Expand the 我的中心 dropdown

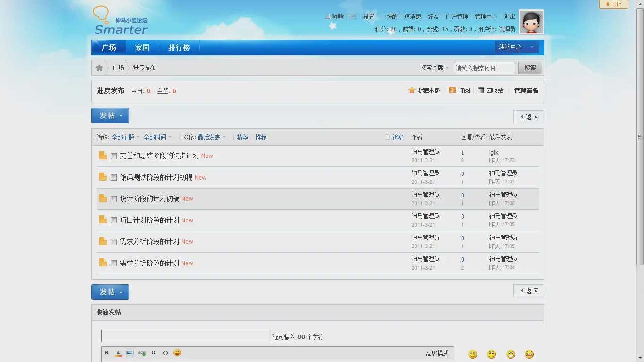(517, 47)
